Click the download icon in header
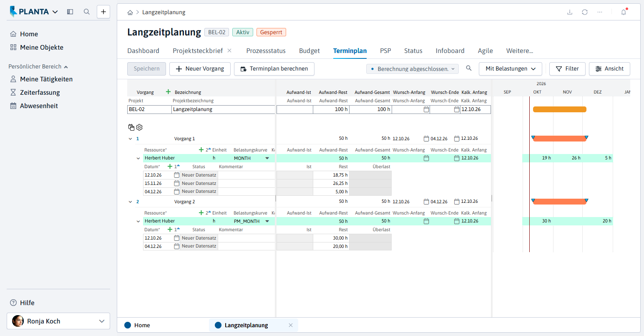 point(570,12)
